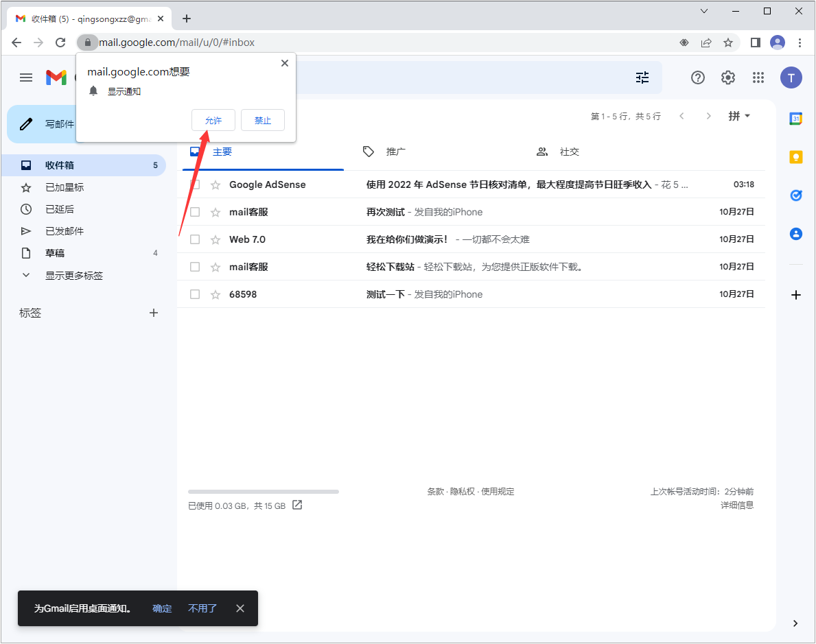Screen dimensions: 816x644
Task: Open Google Keep in side panel
Action: point(795,157)
